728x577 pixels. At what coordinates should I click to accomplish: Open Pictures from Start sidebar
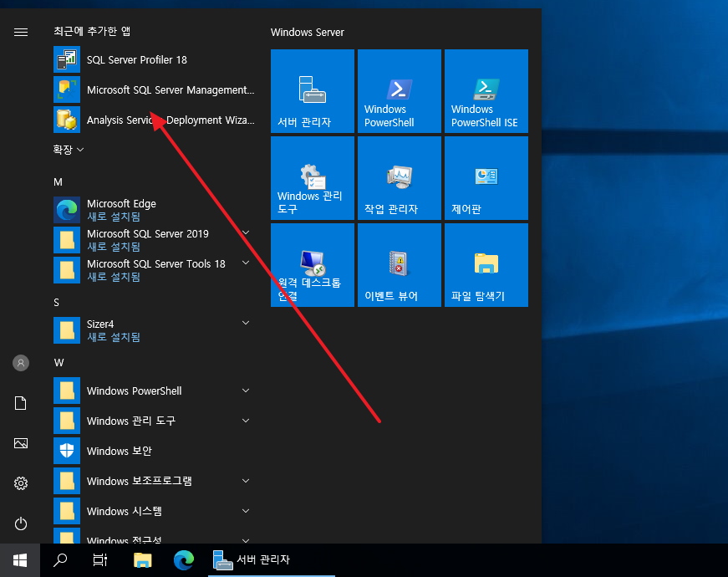pos(21,443)
